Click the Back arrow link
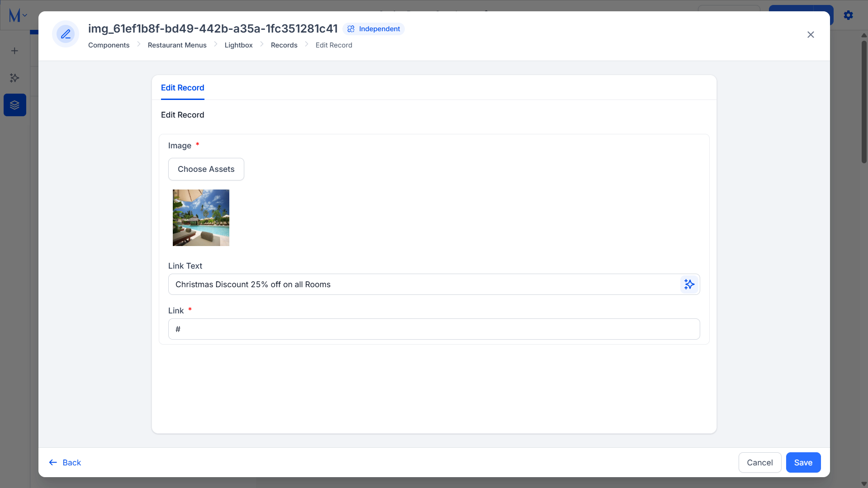This screenshot has width=868, height=488. point(65,463)
